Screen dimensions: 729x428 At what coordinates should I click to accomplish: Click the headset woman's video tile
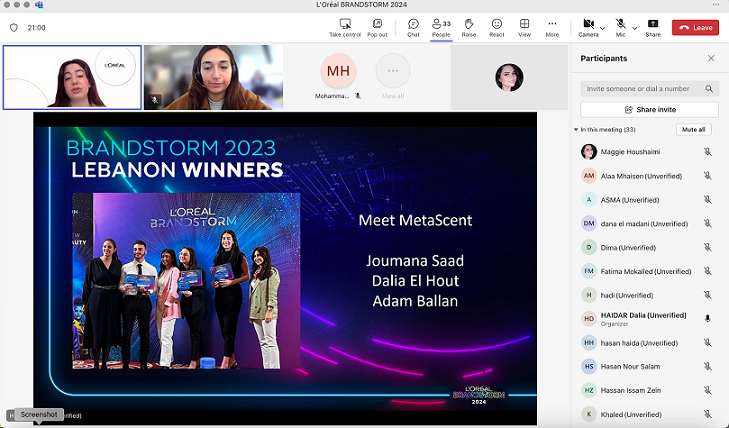coord(213,77)
